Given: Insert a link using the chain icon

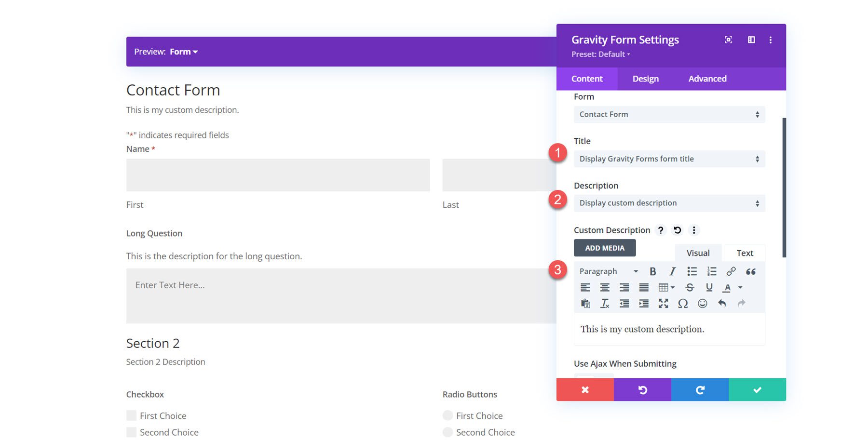Looking at the screenshot, I should (x=731, y=271).
